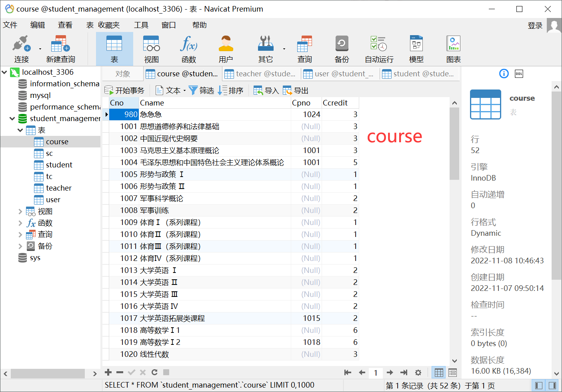
Task: Switch to grid view at bottom right
Action: tap(438, 372)
